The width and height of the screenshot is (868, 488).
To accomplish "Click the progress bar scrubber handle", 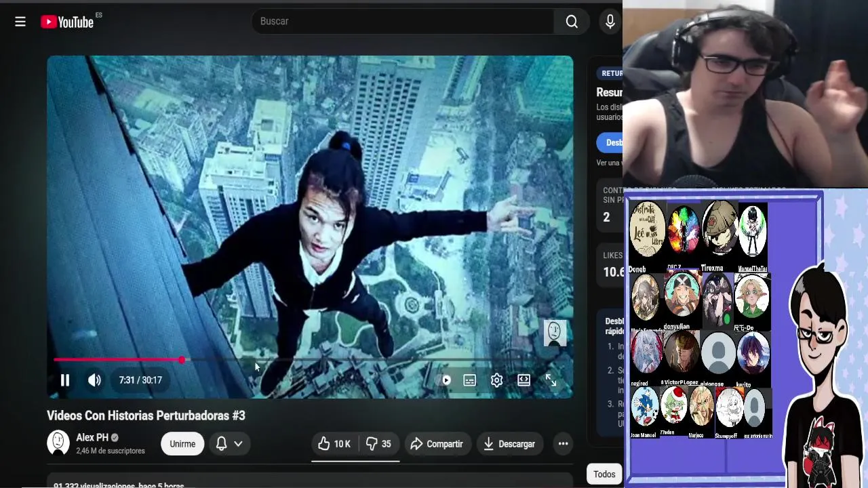I will [182, 360].
